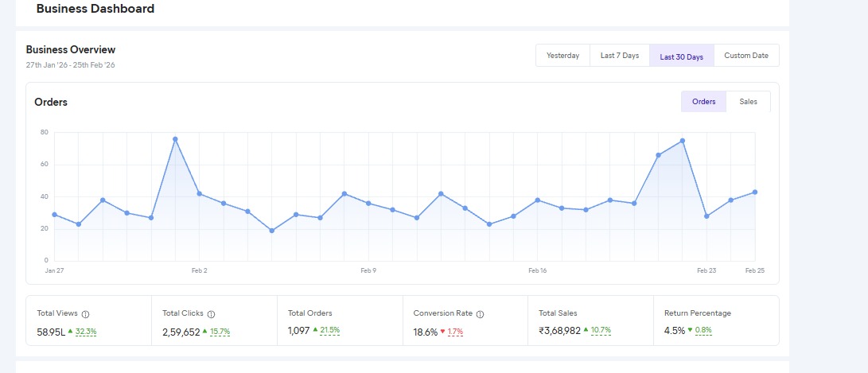
Task: Click the 15.7% Total Clicks change
Action: [x=219, y=332]
